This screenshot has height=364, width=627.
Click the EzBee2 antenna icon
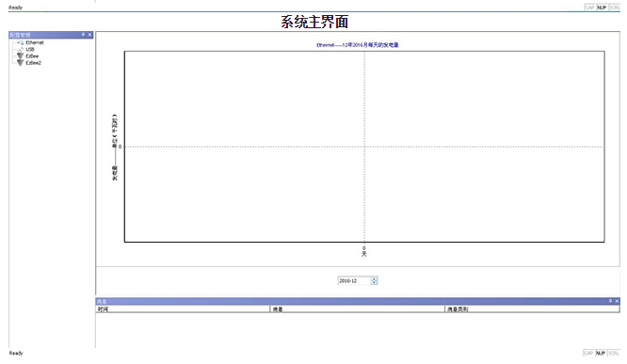point(21,63)
